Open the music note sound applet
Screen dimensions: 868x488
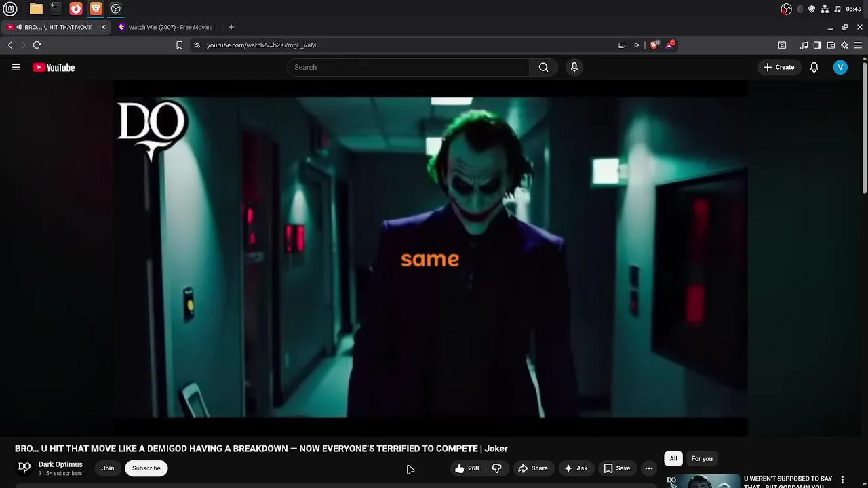(837, 9)
